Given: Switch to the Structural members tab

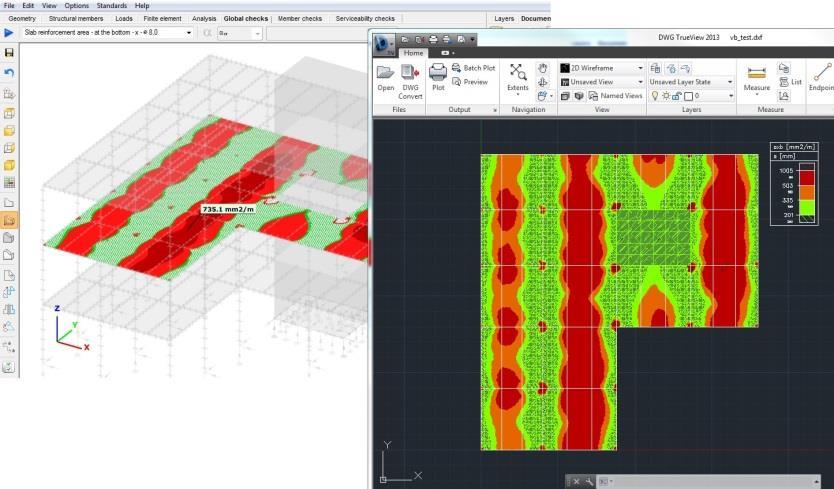Looking at the screenshot, I should (x=76, y=19).
